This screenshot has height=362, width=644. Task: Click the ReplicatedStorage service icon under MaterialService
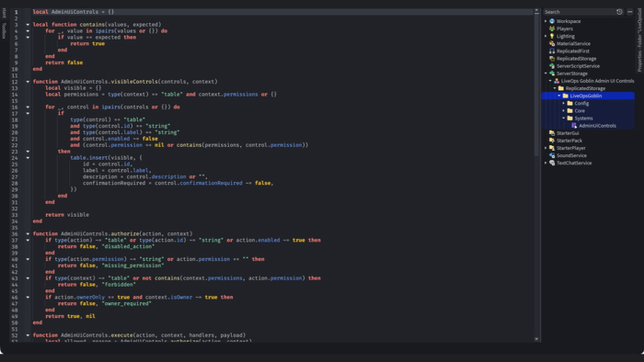point(552,59)
